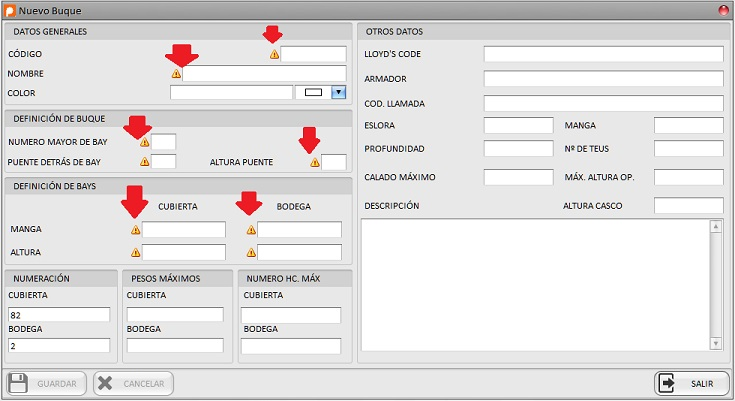Click PESOS MÁXIMOS BODEGA field
The image size is (735, 401).
175,346
